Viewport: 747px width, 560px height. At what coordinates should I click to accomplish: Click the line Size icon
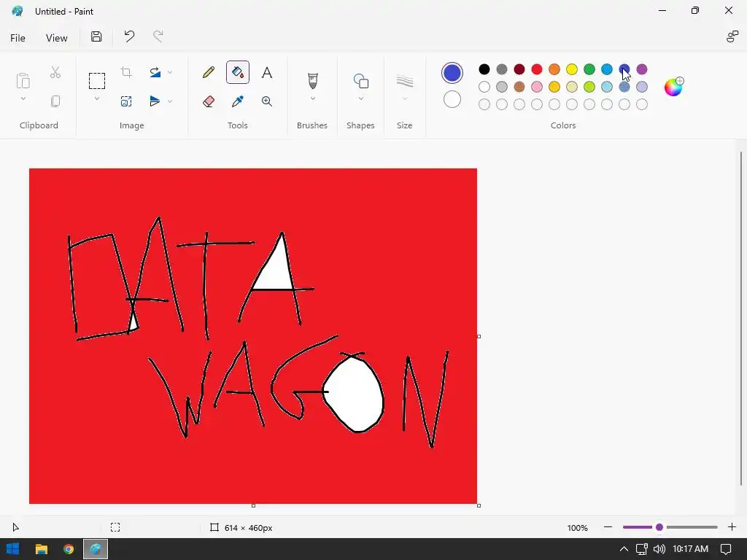pos(404,81)
